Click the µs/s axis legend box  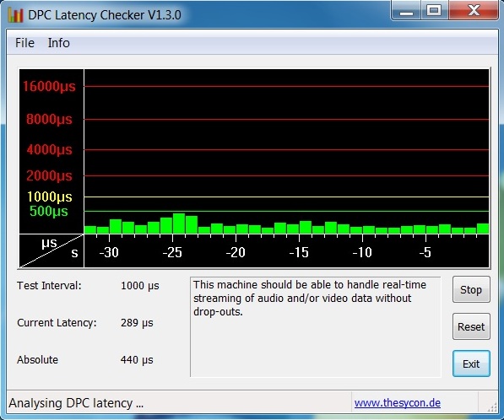[51, 250]
